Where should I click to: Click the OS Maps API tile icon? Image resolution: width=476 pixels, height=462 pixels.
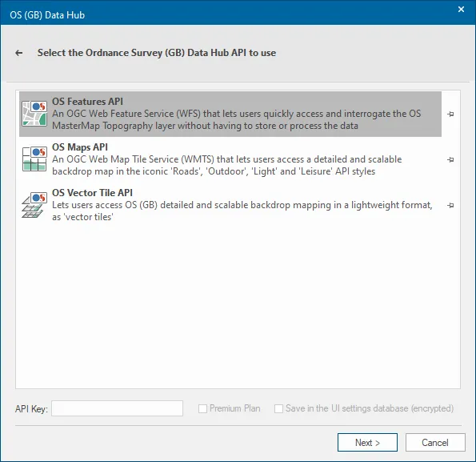34,159
